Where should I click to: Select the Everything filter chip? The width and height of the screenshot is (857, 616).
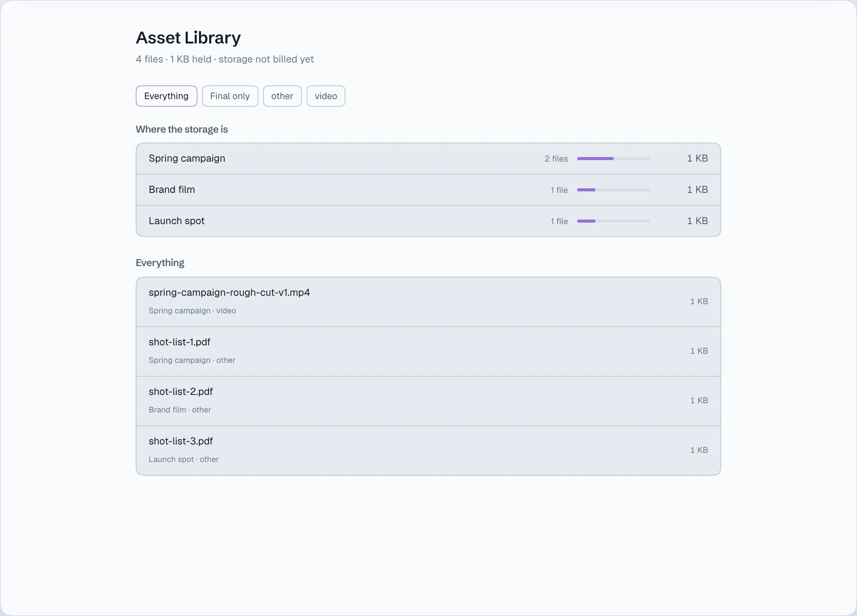coord(166,96)
